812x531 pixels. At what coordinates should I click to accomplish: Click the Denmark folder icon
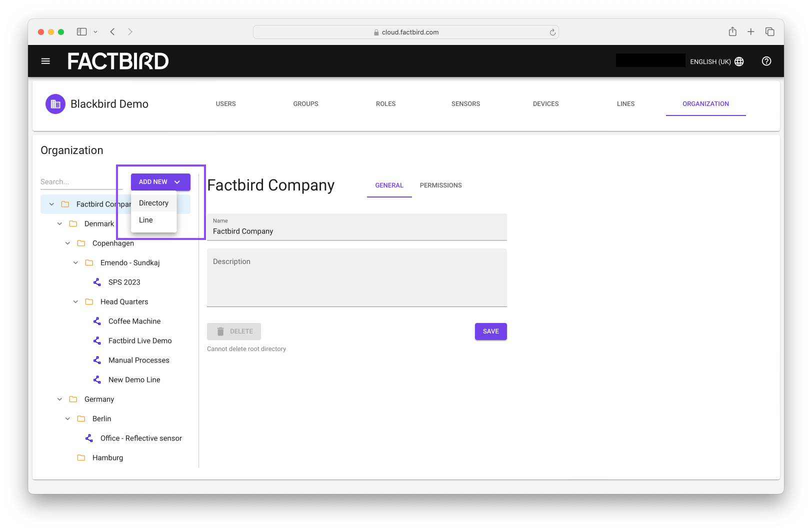(73, 223)
